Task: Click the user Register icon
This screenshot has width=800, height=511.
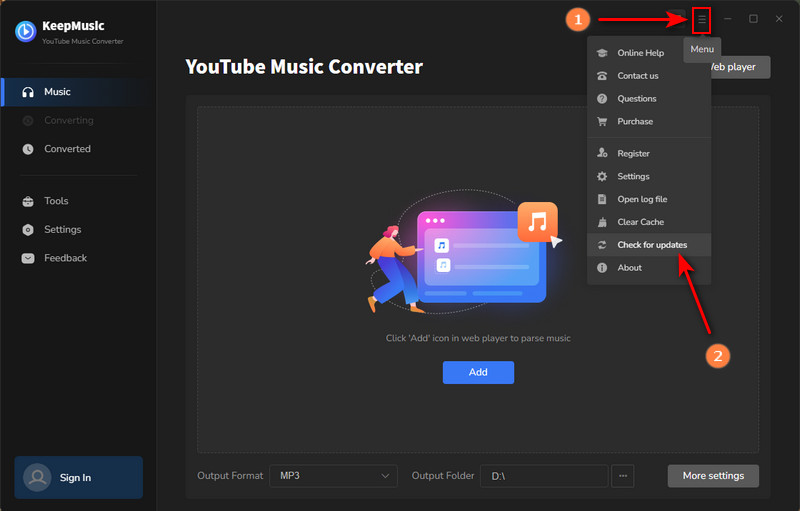Action: coord(602,153)
